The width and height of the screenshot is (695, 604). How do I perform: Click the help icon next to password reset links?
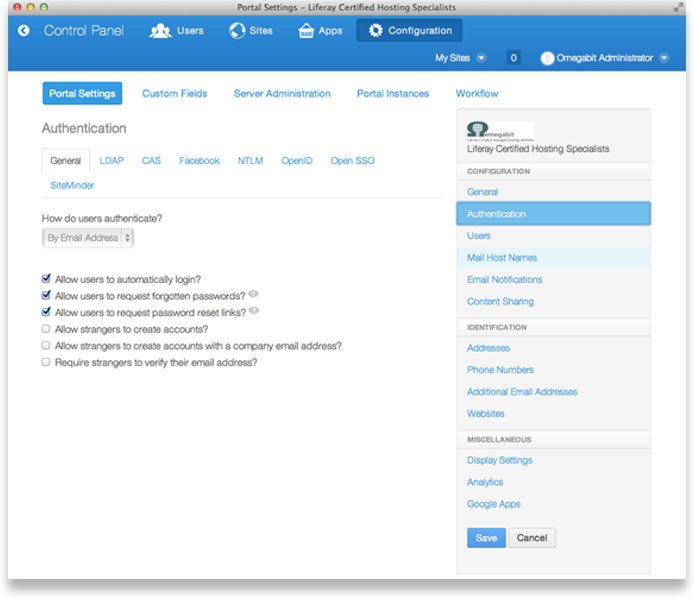point(254,311)
